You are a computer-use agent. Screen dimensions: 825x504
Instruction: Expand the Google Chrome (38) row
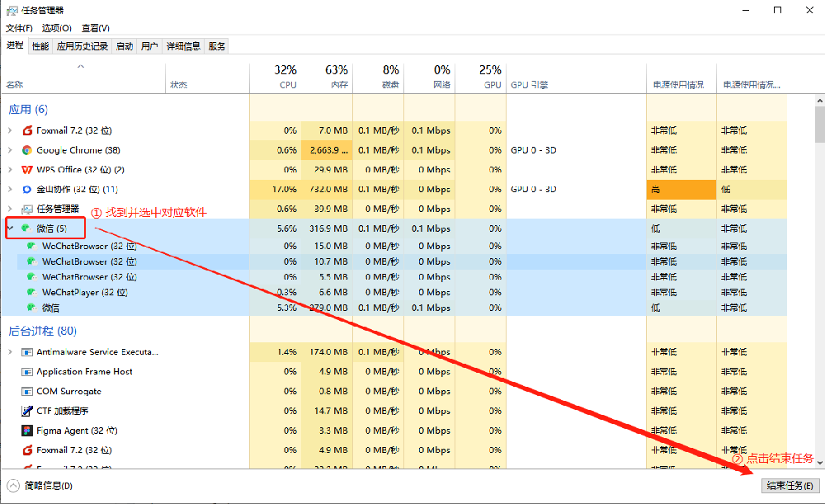click(10, 150)
